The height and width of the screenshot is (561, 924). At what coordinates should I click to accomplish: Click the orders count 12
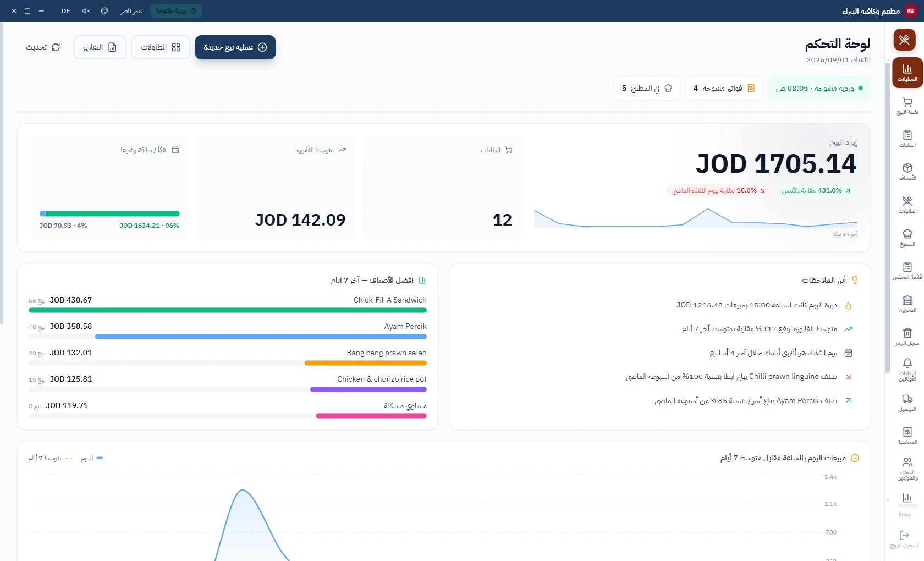coord(502,220)
